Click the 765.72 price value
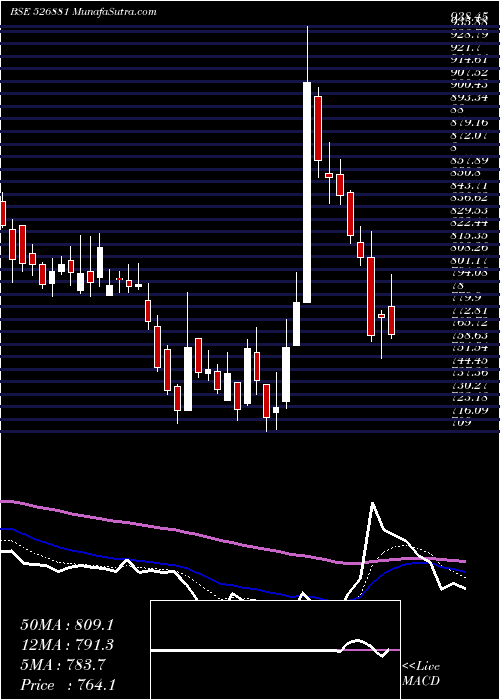 (469, 322)
